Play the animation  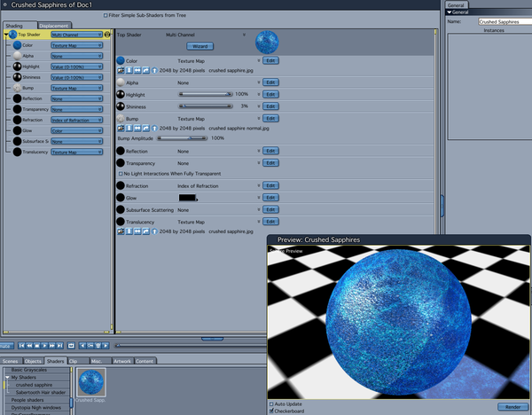44,346
